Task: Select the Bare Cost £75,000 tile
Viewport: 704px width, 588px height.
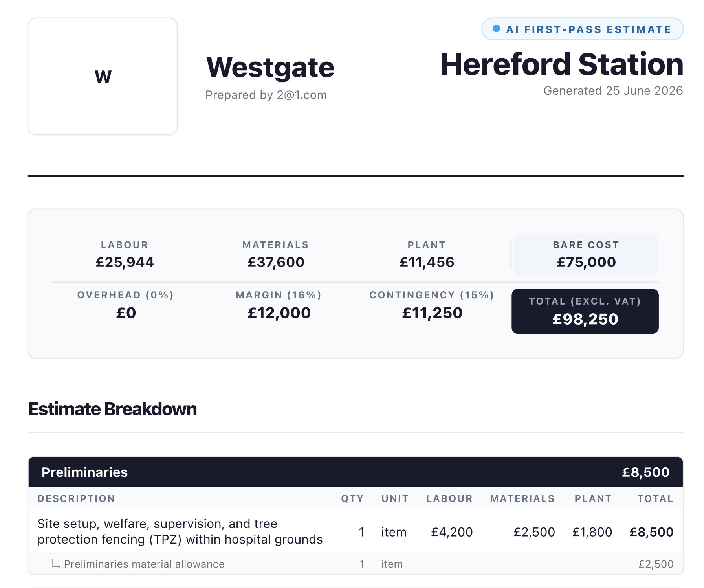Action: coord(586,254)
